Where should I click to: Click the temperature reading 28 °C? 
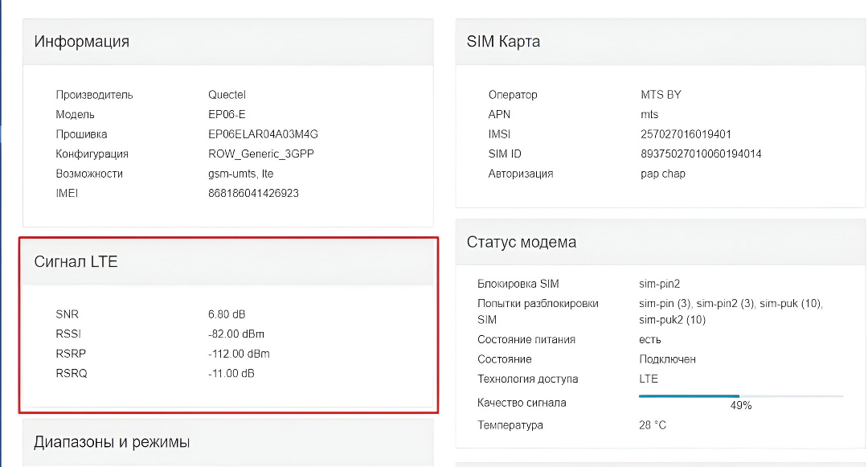coord(653,424)
